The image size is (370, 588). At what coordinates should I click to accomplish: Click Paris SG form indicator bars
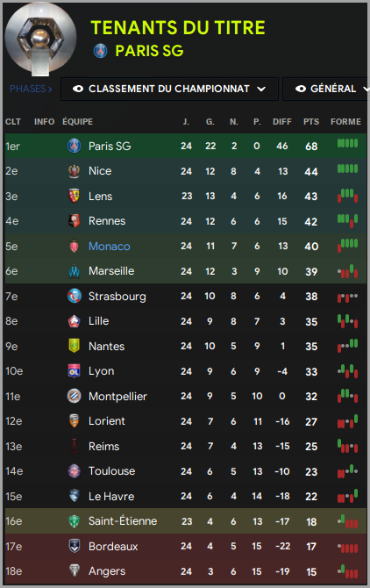pyautogui.click(x=347, y=143)
